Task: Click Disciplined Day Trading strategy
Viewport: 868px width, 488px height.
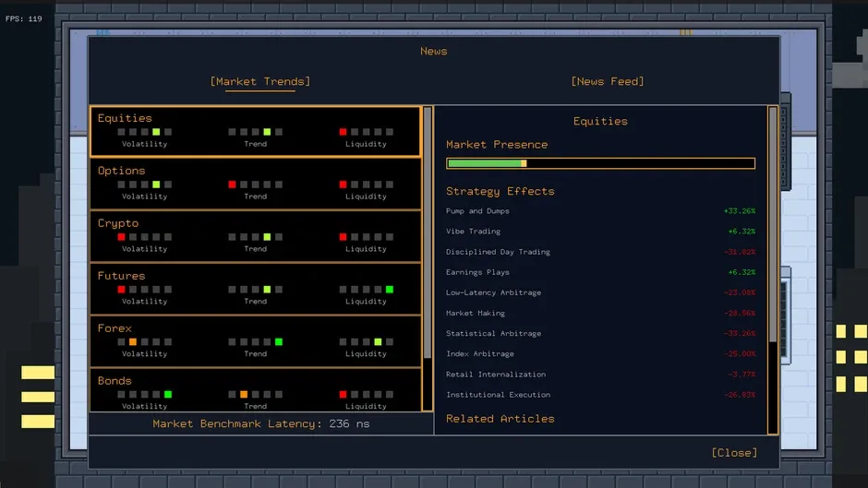Action: [x=498, y=252]
